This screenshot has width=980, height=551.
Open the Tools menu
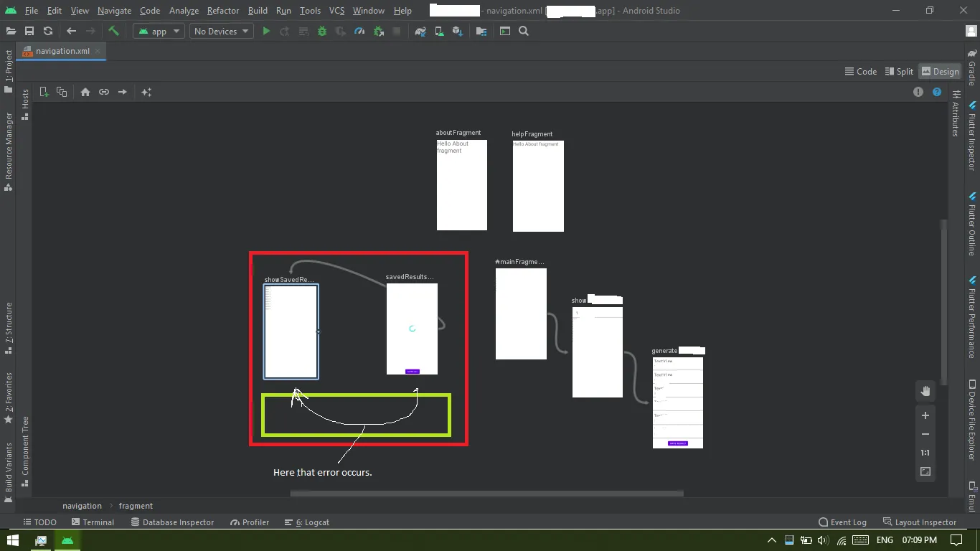(x=310, y=11)
